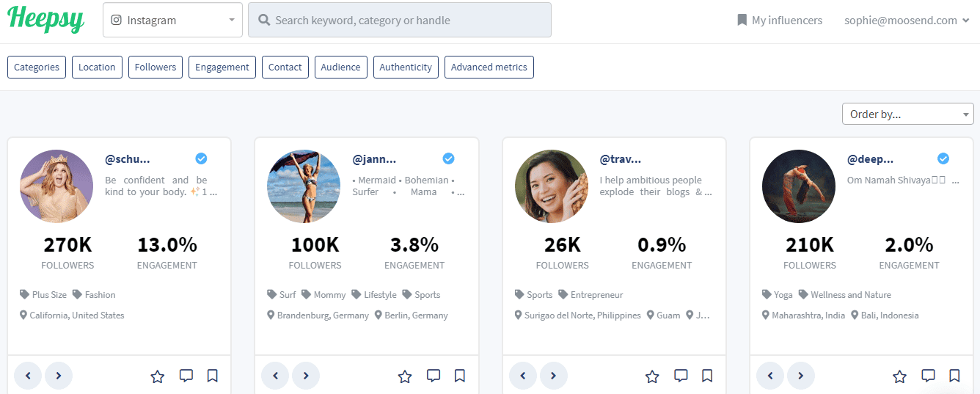Image resolution: width=980 pixels, height=394 pixels.
Task: Click next arrow on @trav card
Action: pyautogui.click(x=554, y=376)
